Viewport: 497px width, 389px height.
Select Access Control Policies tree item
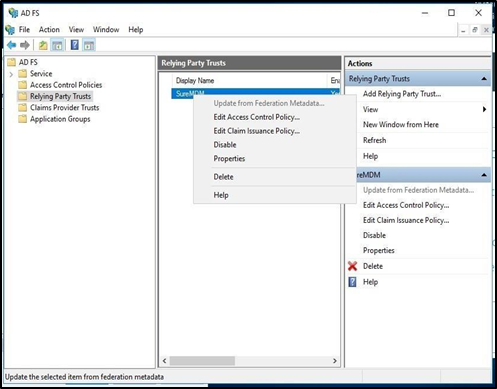click(66, 85)
